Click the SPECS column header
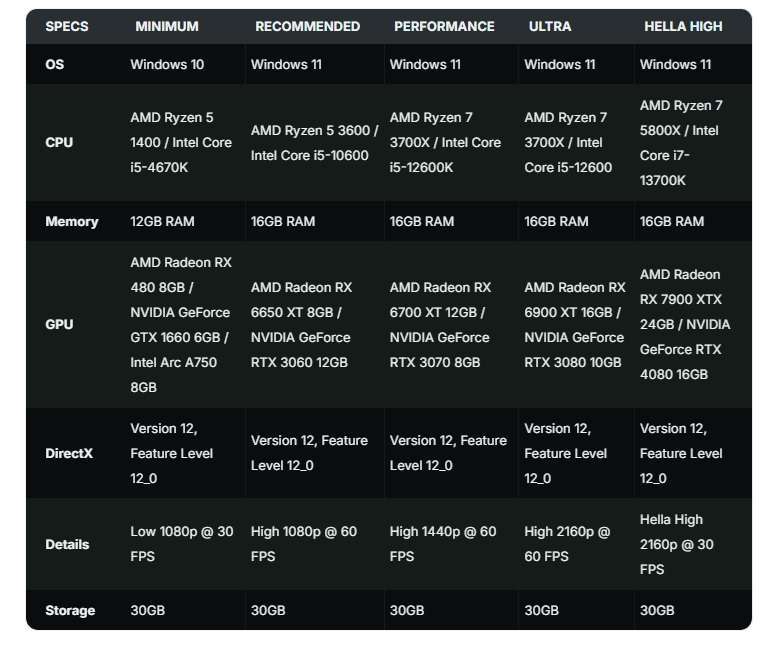 (x=67, y=26)
